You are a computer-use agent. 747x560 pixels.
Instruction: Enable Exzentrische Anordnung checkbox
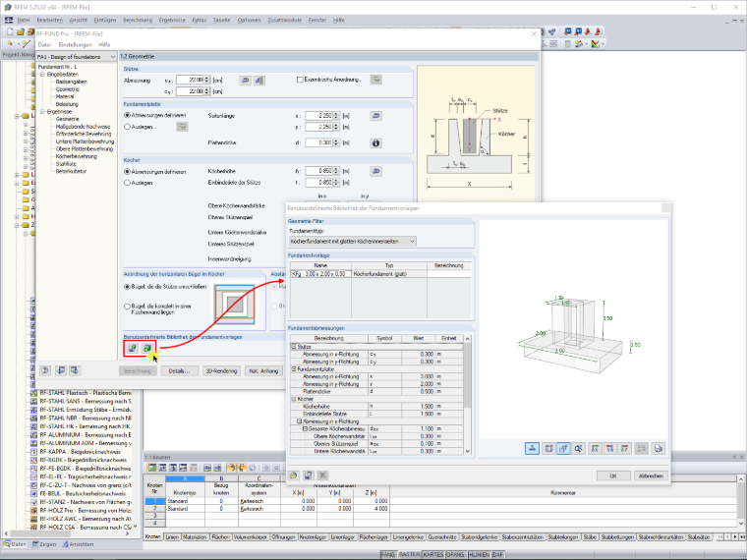[300, 80]
